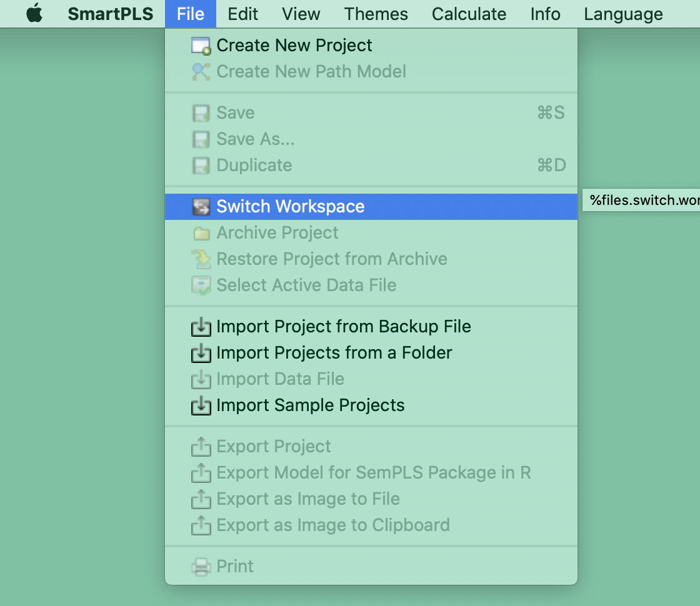Click the Create New Path Model icon

tap(201, 72)
